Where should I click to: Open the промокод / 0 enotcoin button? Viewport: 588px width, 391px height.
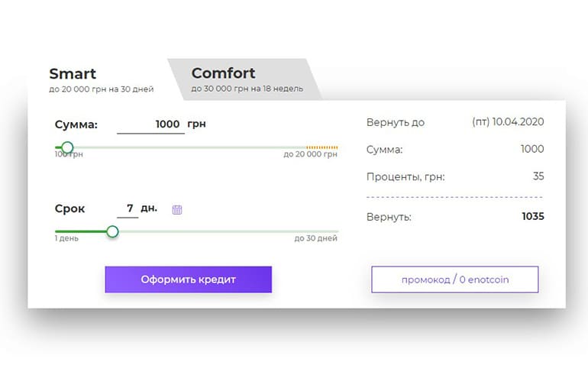pos(454,280)
